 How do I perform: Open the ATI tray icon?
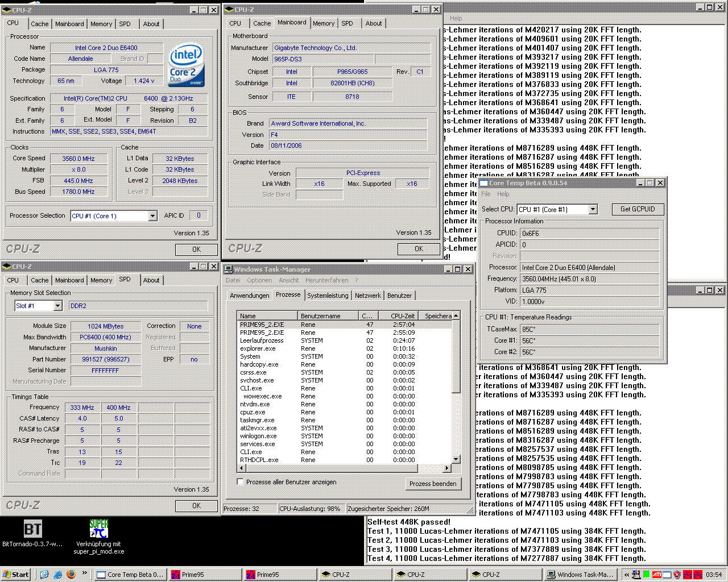click(x=657, y=575)
